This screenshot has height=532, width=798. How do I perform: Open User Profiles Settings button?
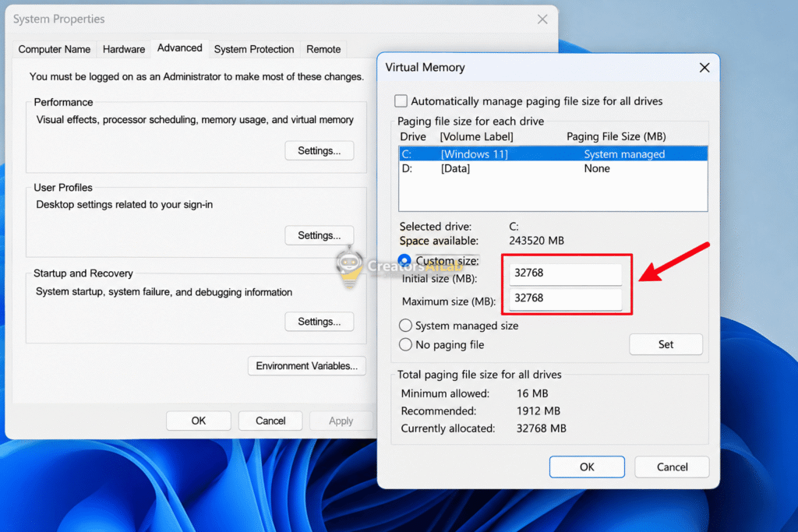pos(319,235)
